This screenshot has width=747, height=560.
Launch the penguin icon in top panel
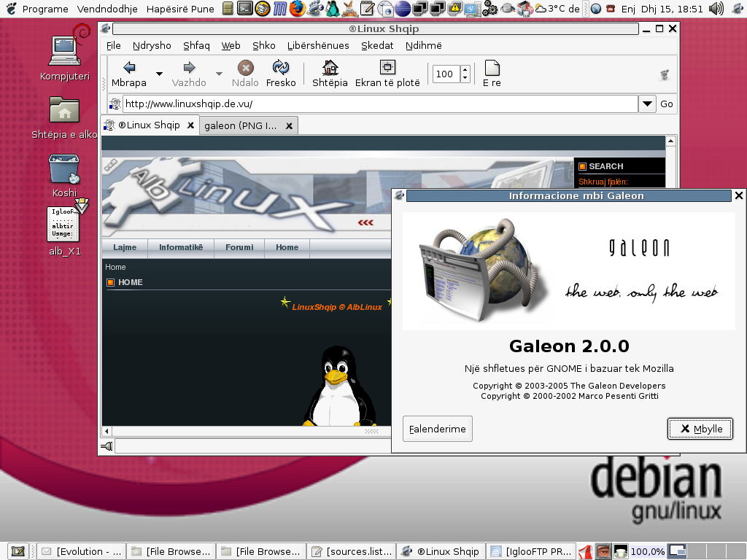point(333,8)
